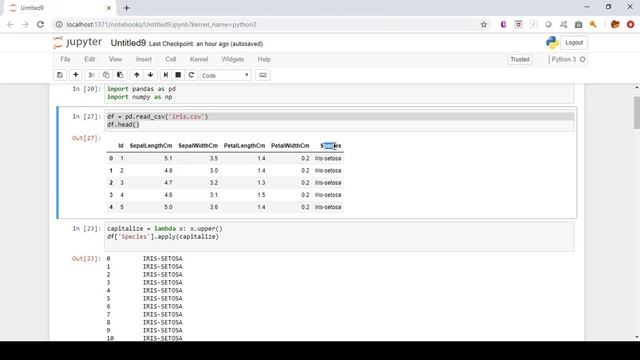Open the Help menu
The height and width of the screenshot is (360, 640).
(x=264, y=59)
